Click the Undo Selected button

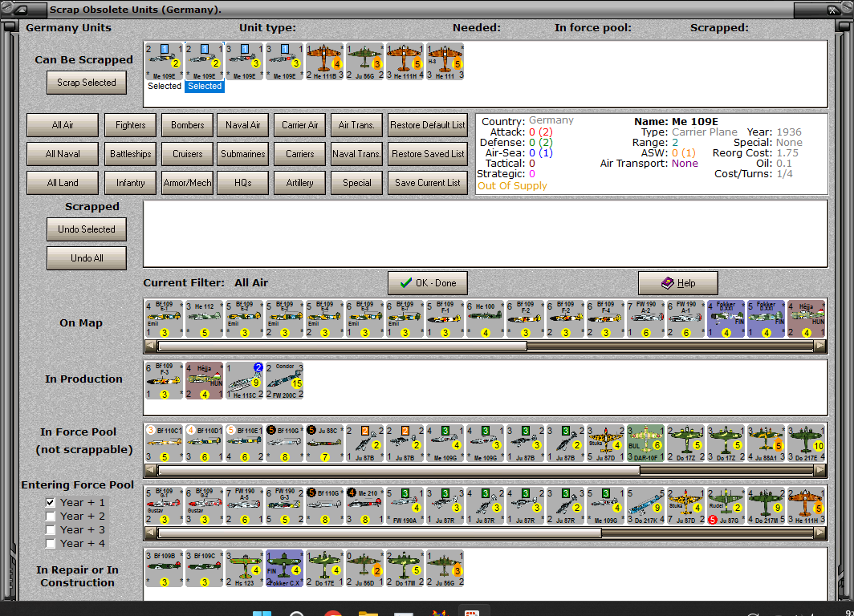(x=87, y=229)
